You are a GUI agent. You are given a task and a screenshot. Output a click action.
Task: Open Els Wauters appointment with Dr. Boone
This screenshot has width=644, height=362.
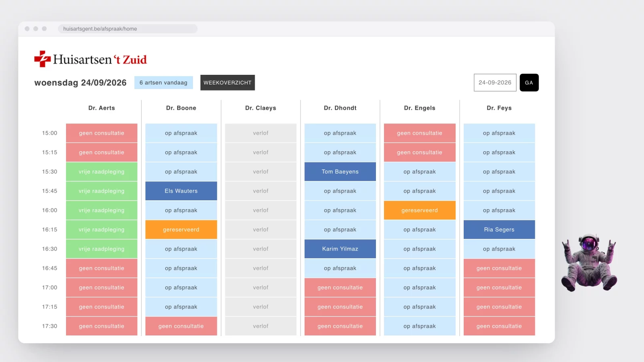point(181,191)
